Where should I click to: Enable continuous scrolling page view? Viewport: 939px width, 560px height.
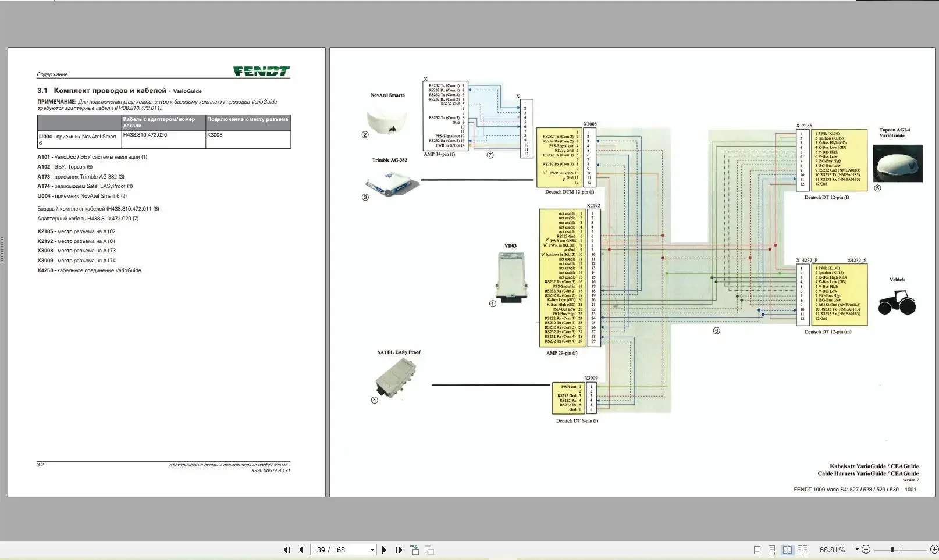coord(771,550)
